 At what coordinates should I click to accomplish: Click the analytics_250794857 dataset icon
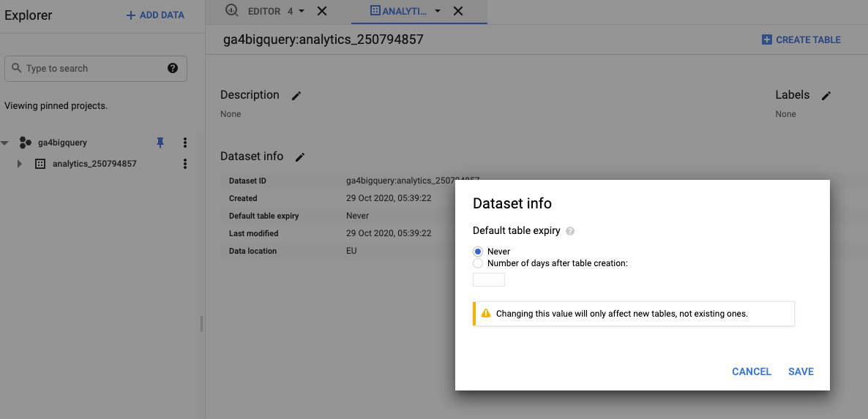(x=40, y=164)
